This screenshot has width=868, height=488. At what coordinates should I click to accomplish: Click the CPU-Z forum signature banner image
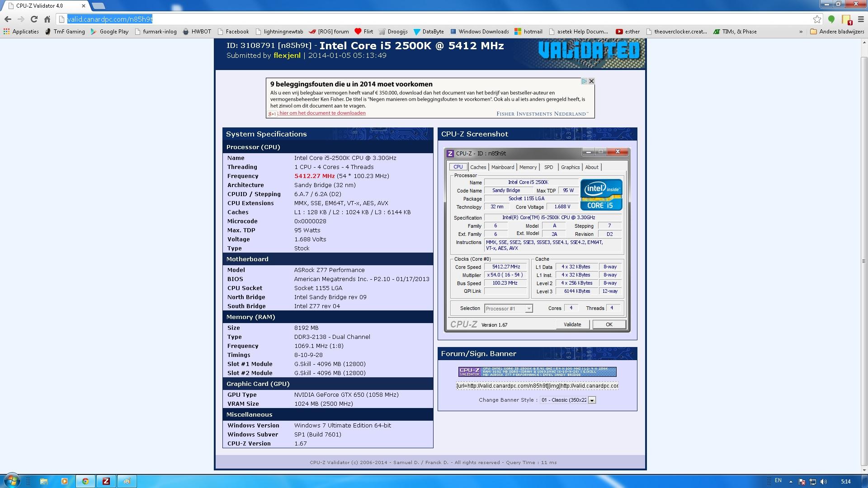[537, 372]
